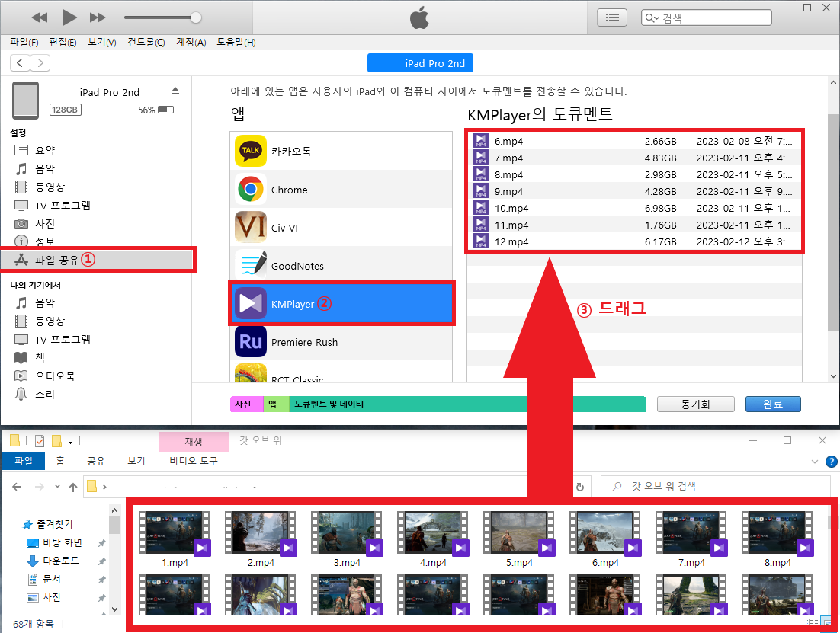Select 12.mp4 in KMPlayer documents
Screen dimensions: 840x633
tap(635, 241)
